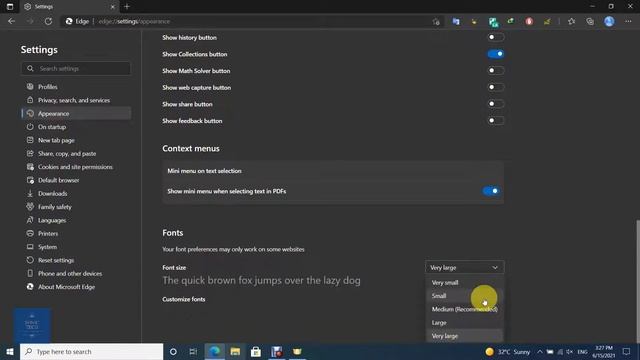Viewport: 640px width, 360px height.
Task: Enable the Show Math Solver button toggle
Action: pyautogui.click(x=496, y=71)
